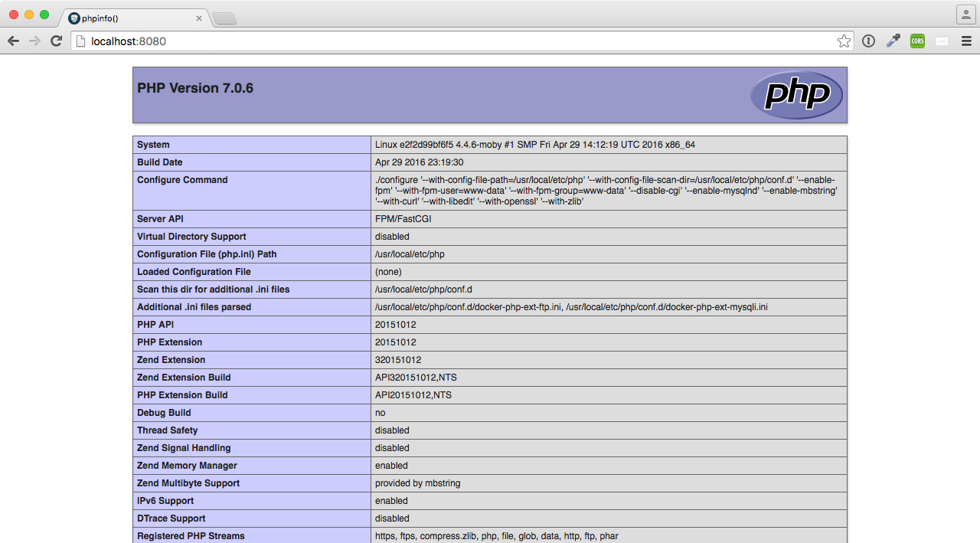
Task: Go back with the browser back arrow
Action: click(13, 41)
